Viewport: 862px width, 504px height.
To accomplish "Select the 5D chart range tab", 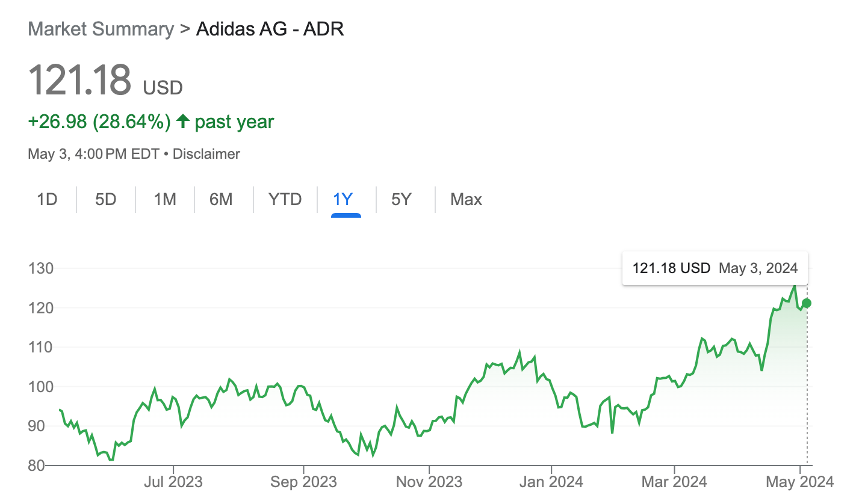I will (105, 199).
